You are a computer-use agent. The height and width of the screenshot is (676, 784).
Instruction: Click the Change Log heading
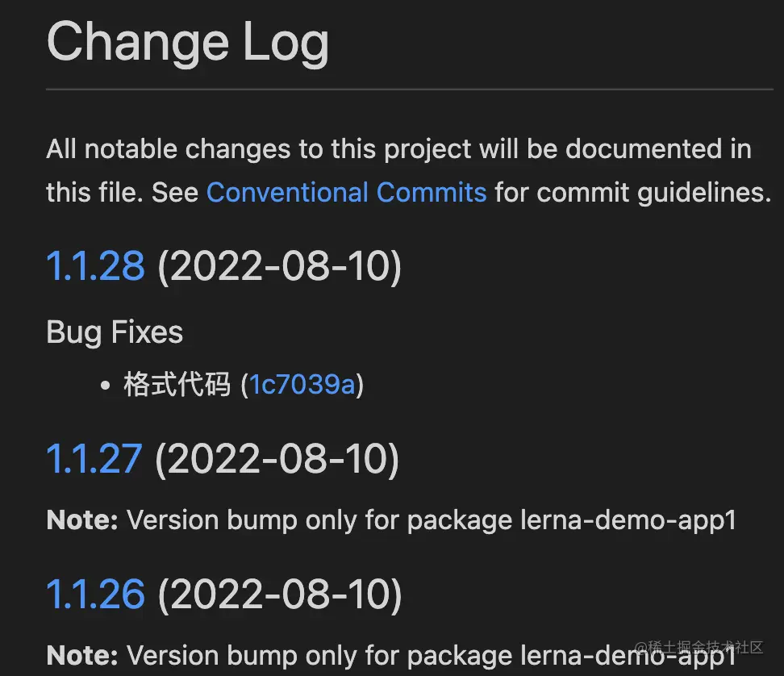click(x=188, y=43)
